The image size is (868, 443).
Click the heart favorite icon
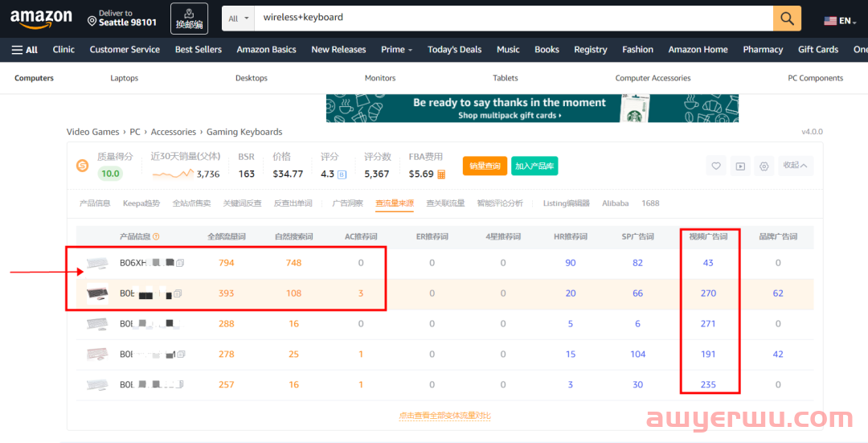[715, 166]
